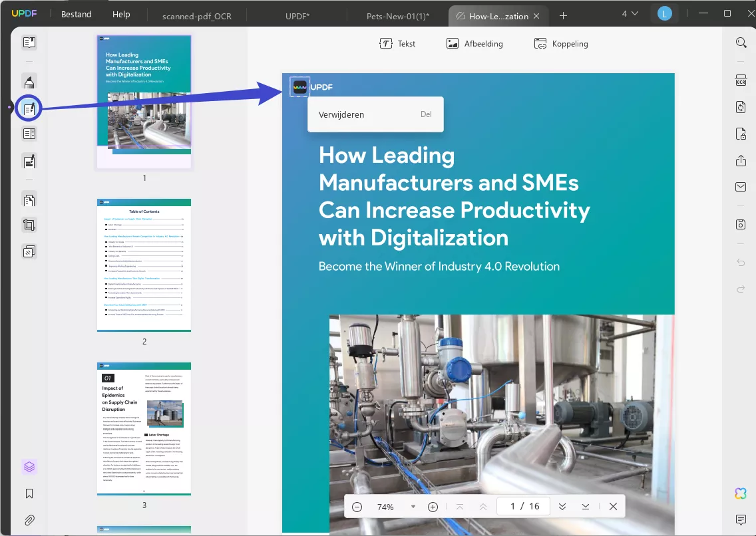Open the OCR recognition tool
The image size is (756, 536).
(x=741, y=80)
